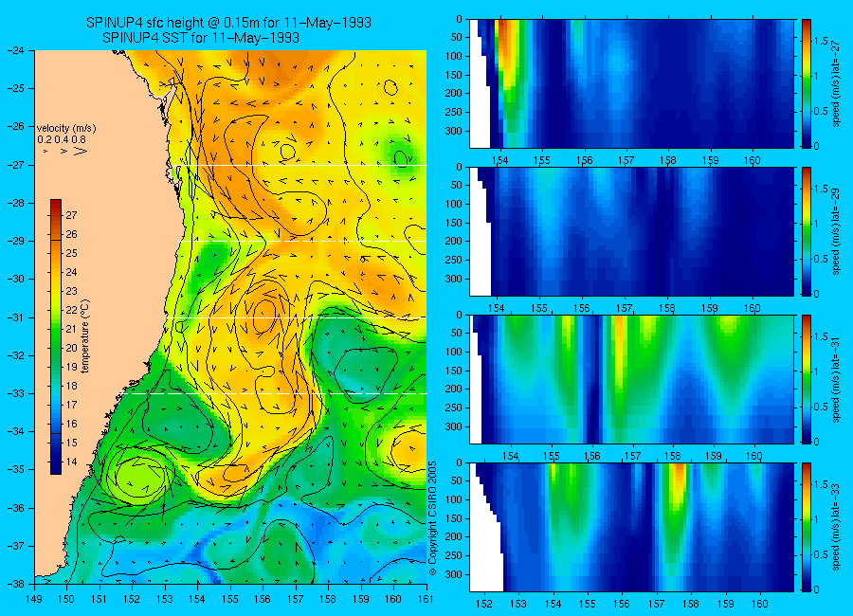
Task: Click the '-31' latitude label on the map's left axis
Action: pyautogui.click(x=16, y=317)
